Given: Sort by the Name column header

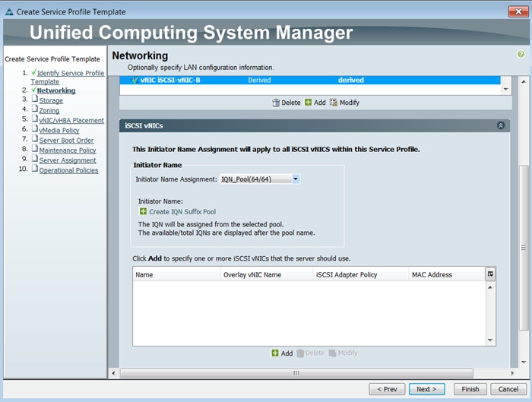Looking at the screenshot, I should (176, 274).
